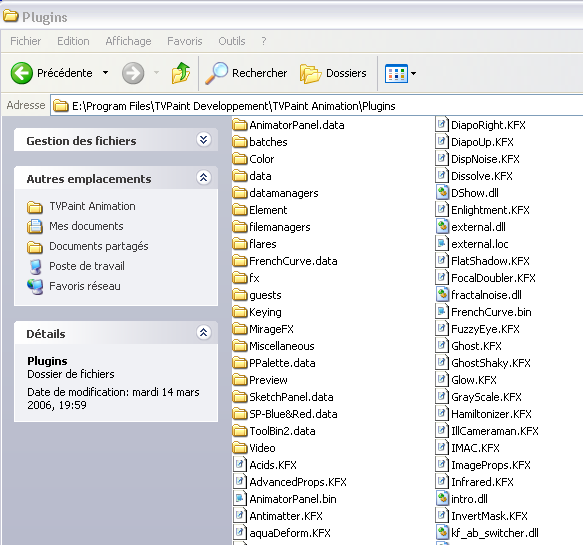
Task: Collapse the Détails panel
Action: 203,332
